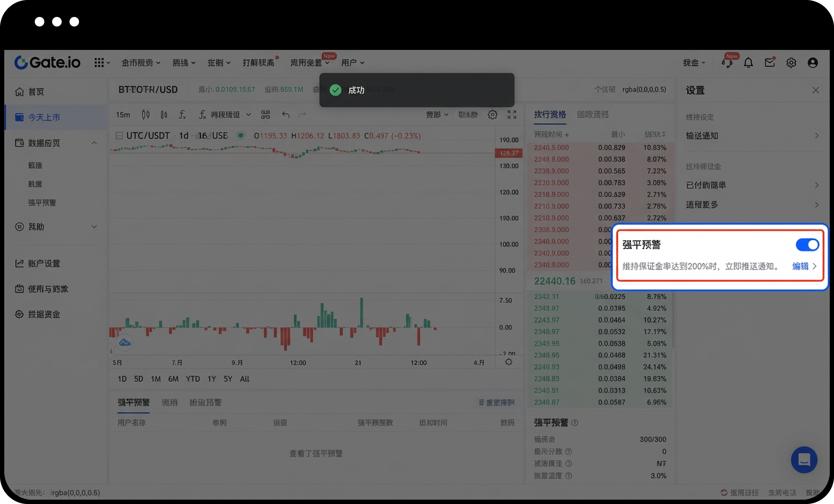Click the undo arrow in chart toolbar
This screenshot has width=834, height=504.
286,115
